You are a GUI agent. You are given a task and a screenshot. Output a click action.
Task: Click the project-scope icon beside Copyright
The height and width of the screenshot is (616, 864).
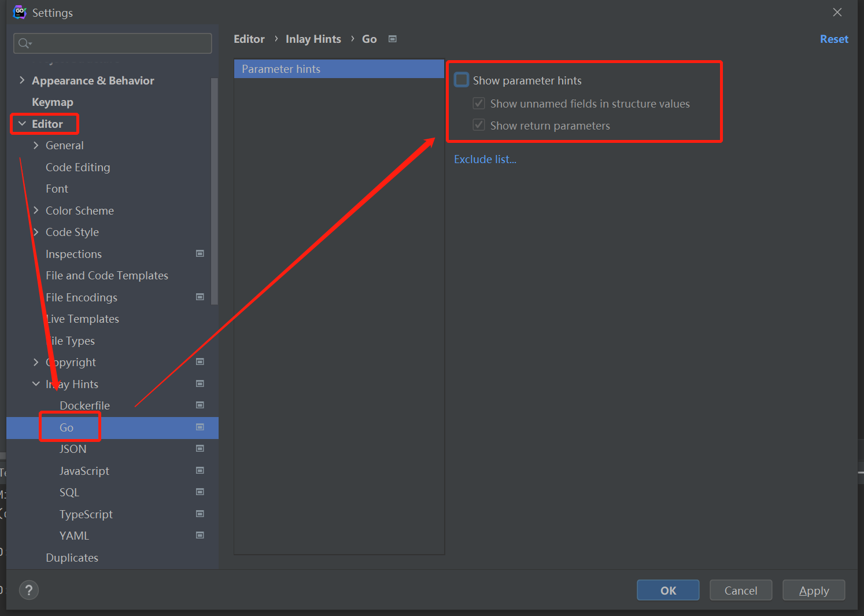(x=200, y=362)
